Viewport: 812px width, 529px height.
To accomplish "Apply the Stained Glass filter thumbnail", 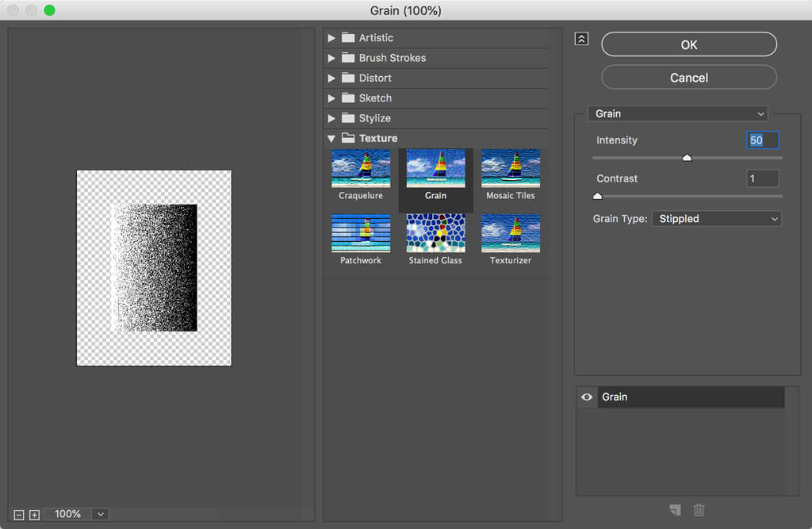I will coord(435,234).
